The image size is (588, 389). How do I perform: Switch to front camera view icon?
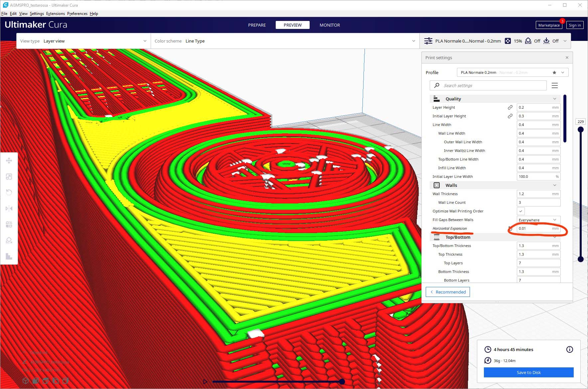36,381
